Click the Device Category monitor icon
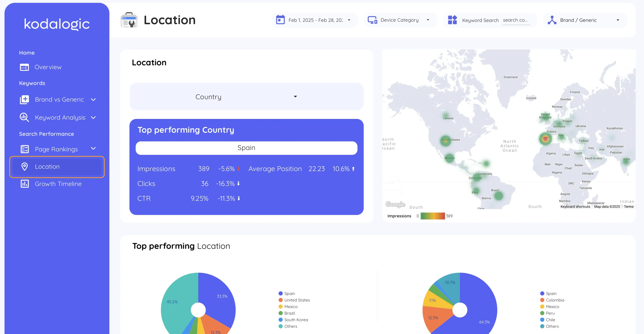This screenshot has width=644, height=334. (x=372, y=20)
